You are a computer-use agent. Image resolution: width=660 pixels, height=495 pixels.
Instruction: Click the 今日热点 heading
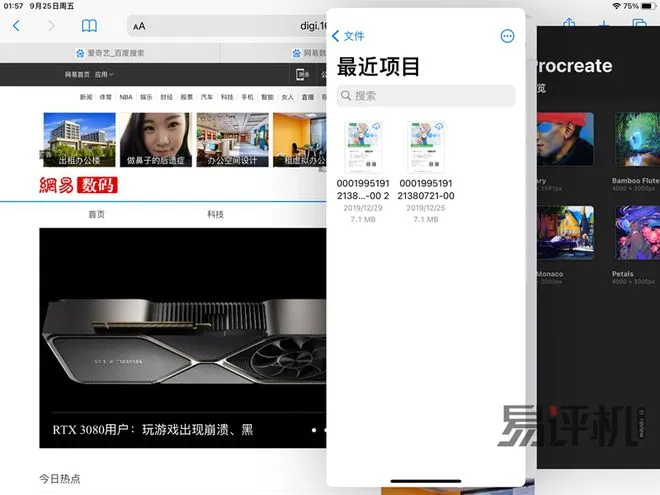(x=60, y=479)
